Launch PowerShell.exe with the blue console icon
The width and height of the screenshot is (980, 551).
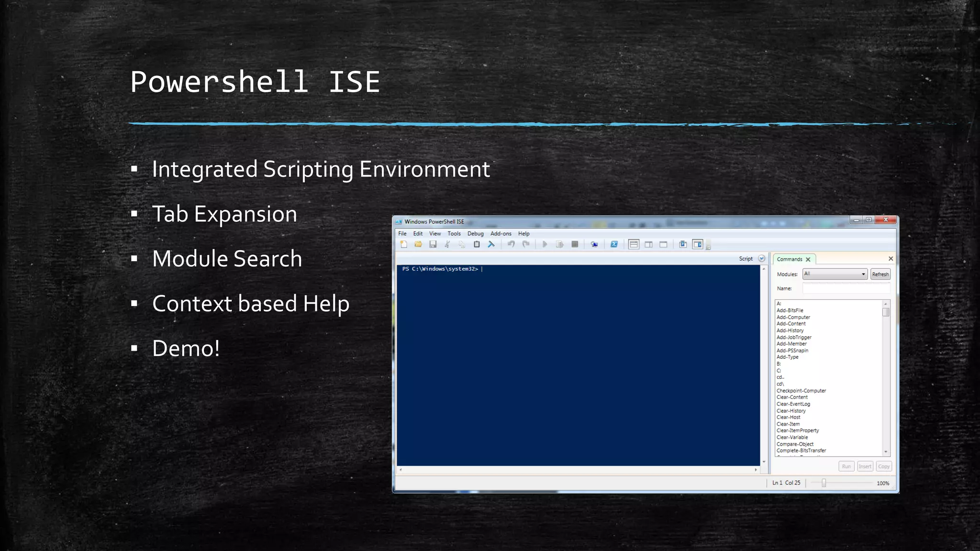[614, 244]
